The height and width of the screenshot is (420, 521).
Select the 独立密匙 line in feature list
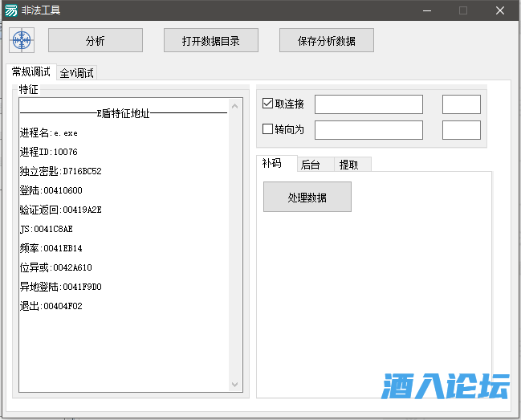(61, 171)
